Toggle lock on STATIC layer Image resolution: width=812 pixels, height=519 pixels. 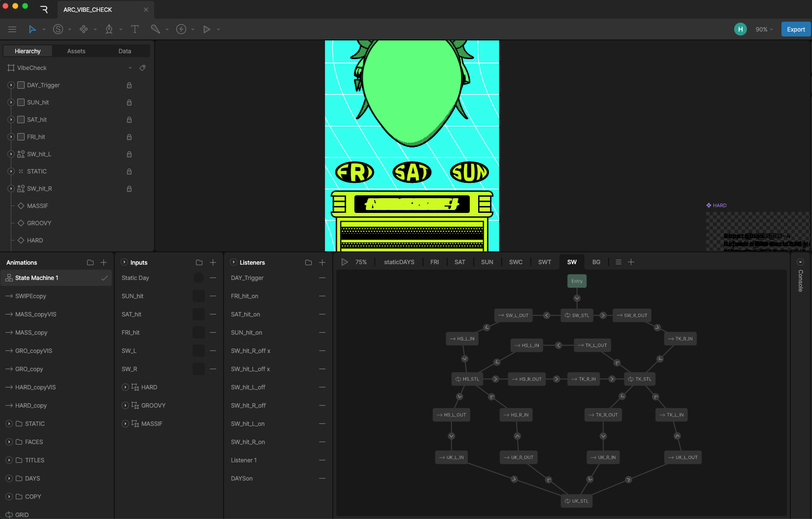(x=129, y=172)
